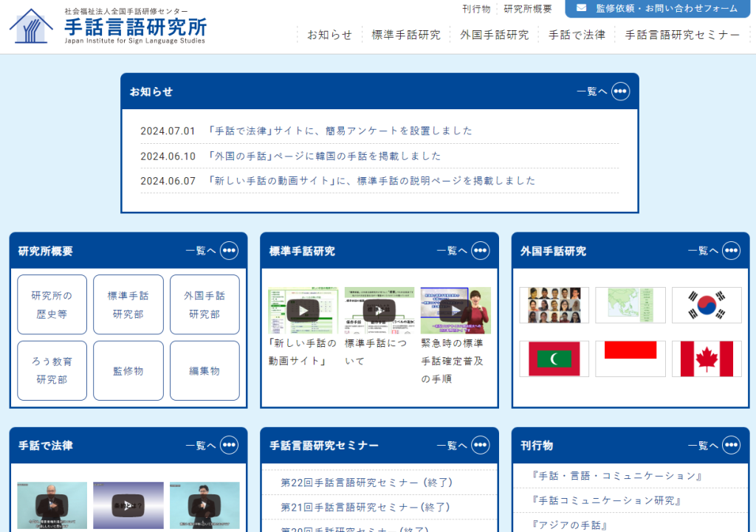Open the 2024.07.01 簡易アンケート news item
The image size is (756, 532).
pos(340,131)
